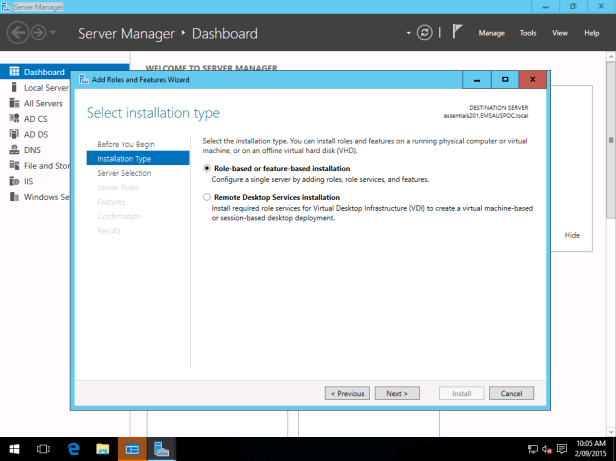Open the Tools menu

(528, 33)
